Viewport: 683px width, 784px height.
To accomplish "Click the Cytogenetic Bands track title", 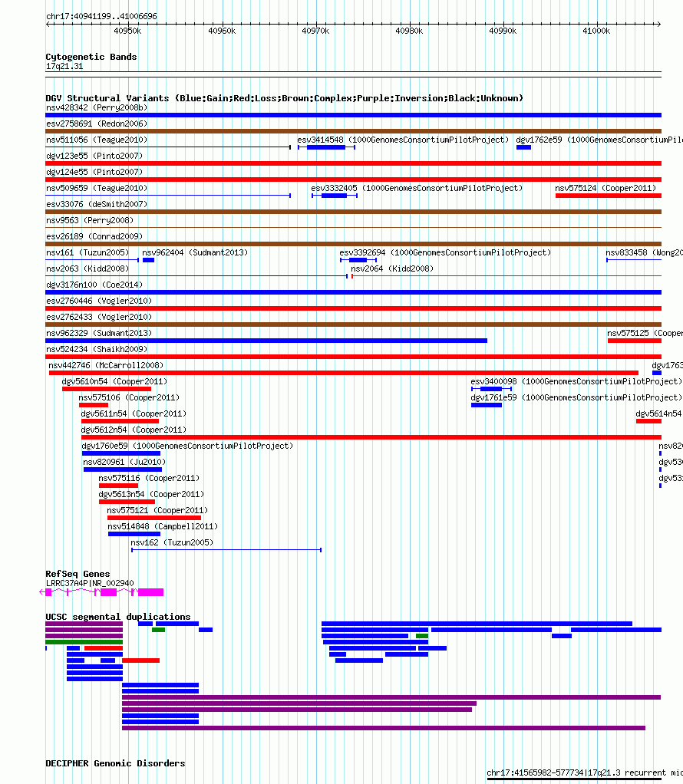I will (x=91, y=57).
